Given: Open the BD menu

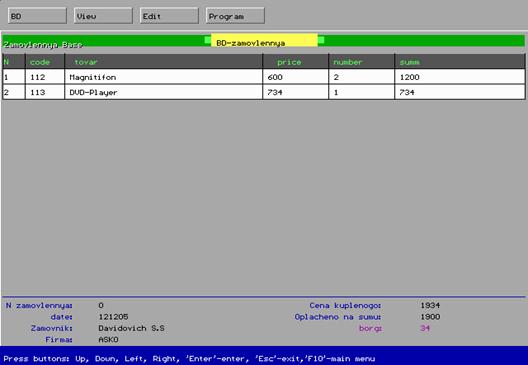Looking at the screenshot, I should 37,16.
